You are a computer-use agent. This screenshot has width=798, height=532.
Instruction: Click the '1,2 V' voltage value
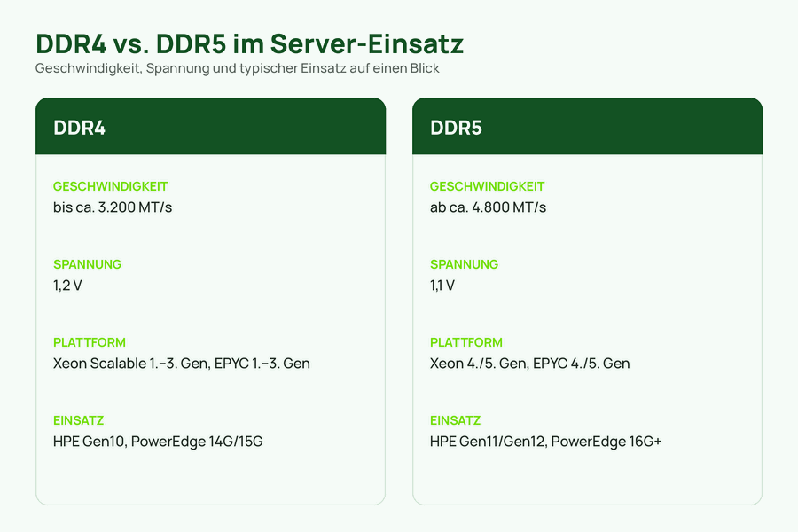67,286
